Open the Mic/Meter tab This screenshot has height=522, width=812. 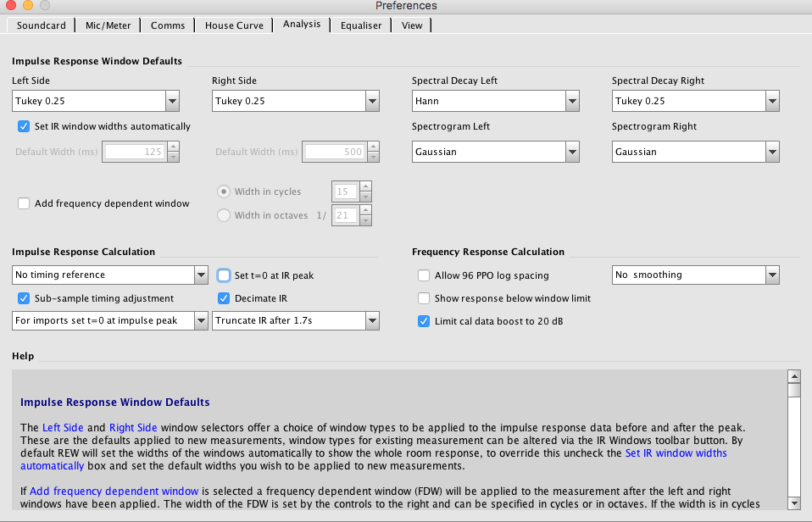(x=108, y=25)
